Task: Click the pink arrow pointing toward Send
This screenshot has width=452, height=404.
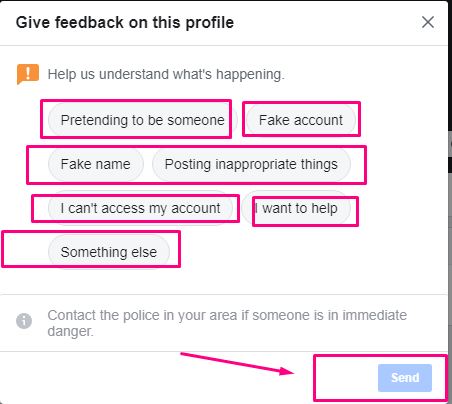Action: point(237,363)
